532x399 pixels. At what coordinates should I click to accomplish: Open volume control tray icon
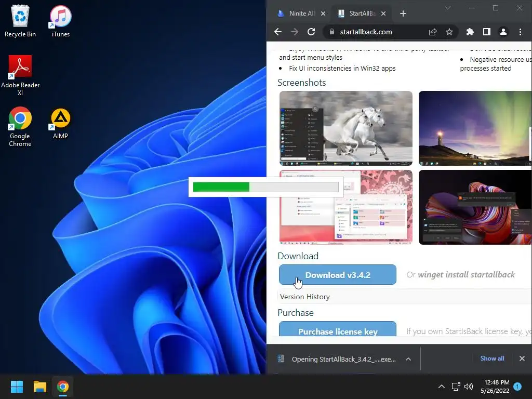click(x=469, y=387)
